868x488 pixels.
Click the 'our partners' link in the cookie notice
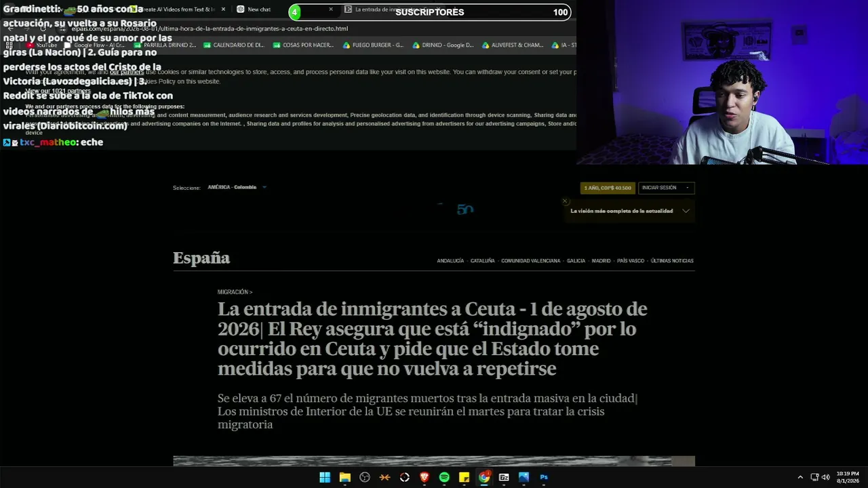[127, 72]
